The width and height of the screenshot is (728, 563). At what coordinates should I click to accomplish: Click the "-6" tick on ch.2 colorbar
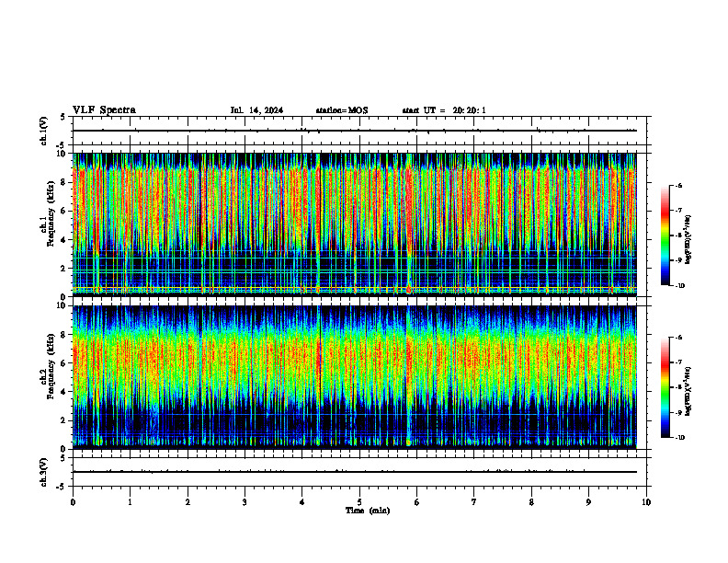[679, 338]
